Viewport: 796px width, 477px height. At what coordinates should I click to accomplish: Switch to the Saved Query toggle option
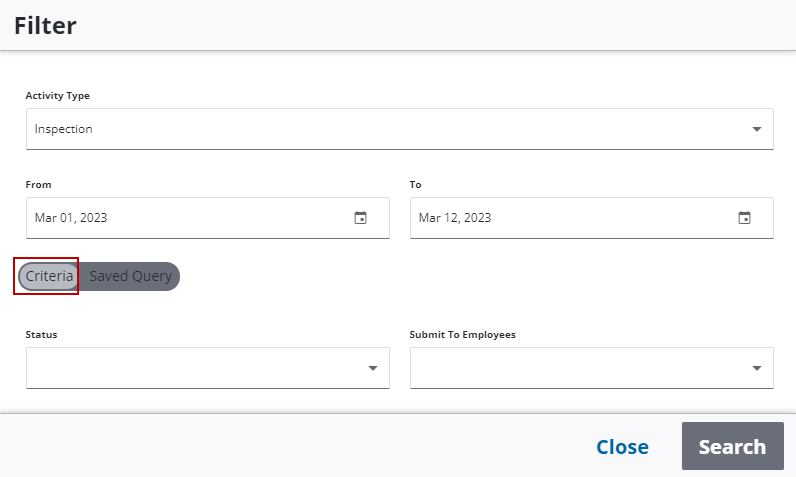[130, 276]
